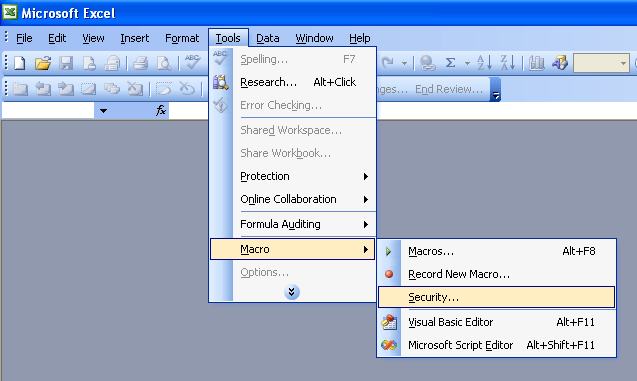Open the Help menu
Viewport: 637px width, 381px height.
pyautogui.click(x=360, y=38)
